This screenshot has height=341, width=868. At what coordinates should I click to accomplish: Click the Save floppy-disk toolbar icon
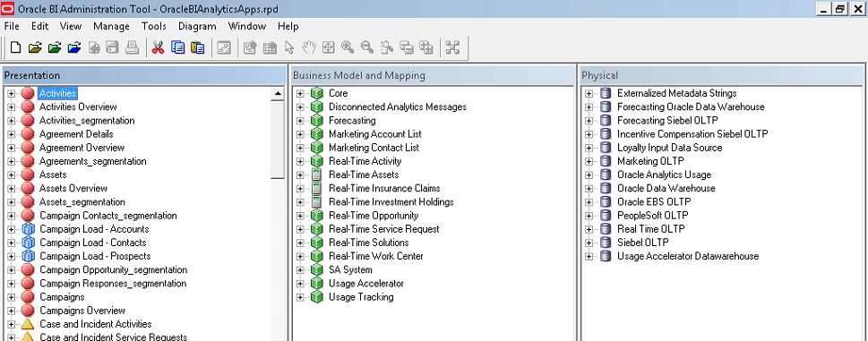(112, 48)
